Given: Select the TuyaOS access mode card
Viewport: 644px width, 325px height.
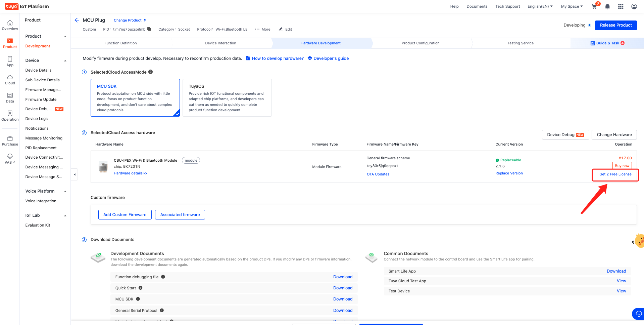Looking at the screenshot, I should click(227, 98).
